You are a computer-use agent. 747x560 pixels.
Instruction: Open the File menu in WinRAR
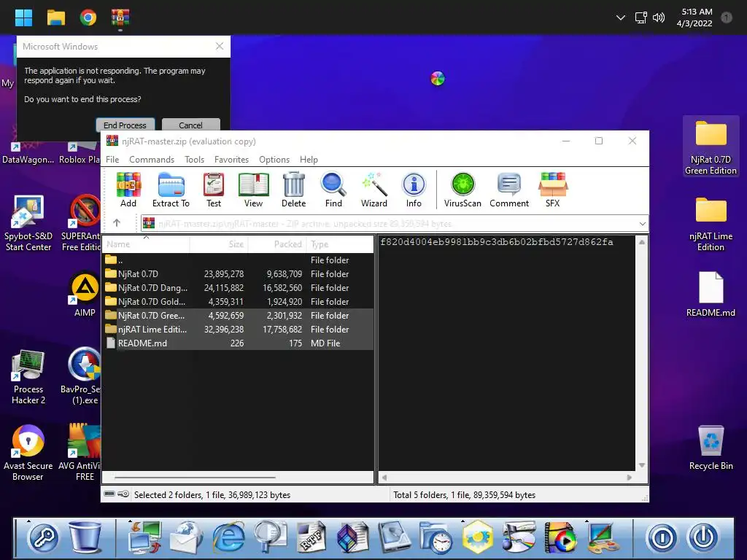point(112,160)
